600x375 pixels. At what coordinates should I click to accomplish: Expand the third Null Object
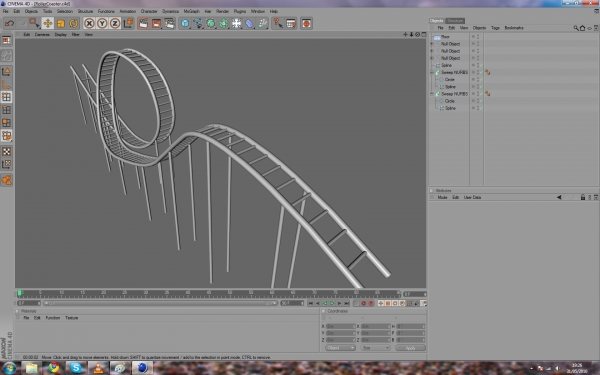click(432, 58)
